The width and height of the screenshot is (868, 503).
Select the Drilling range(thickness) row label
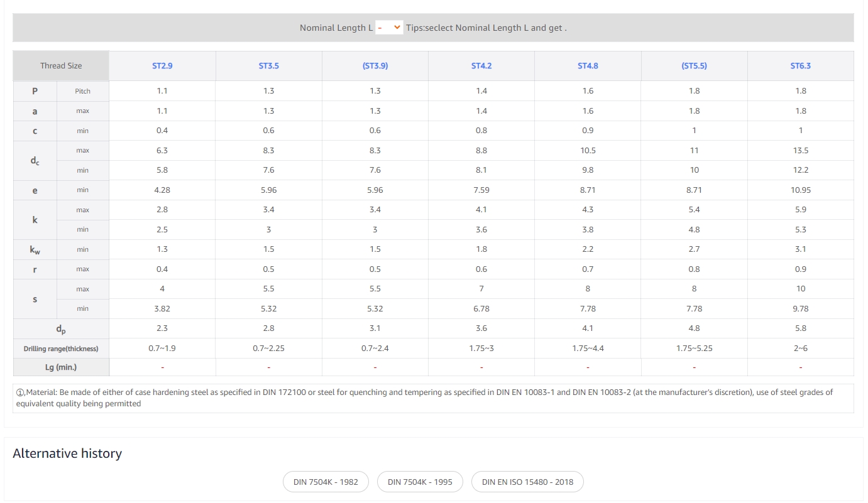(61, 349)
